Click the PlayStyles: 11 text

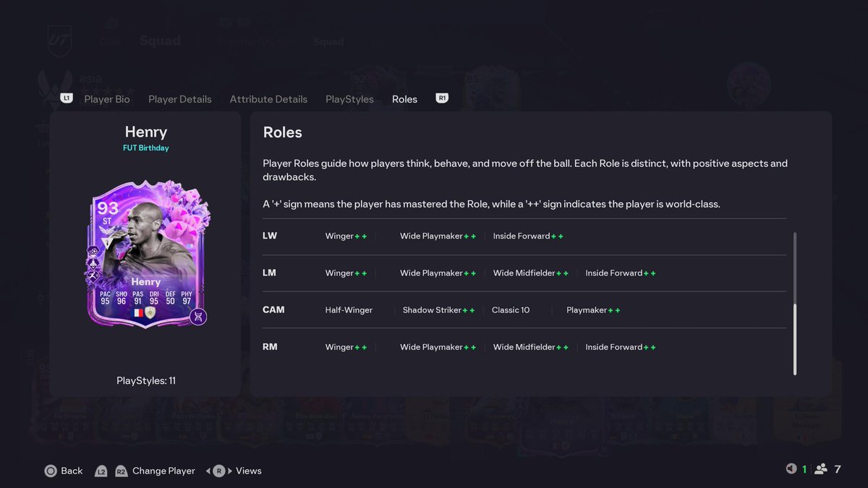(146, 380)
